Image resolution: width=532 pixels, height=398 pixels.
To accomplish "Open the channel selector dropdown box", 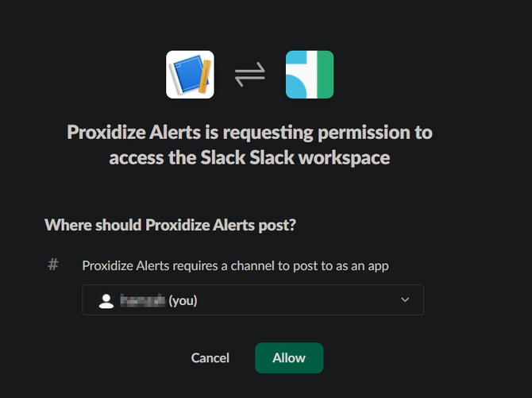I will pos(253,299).
